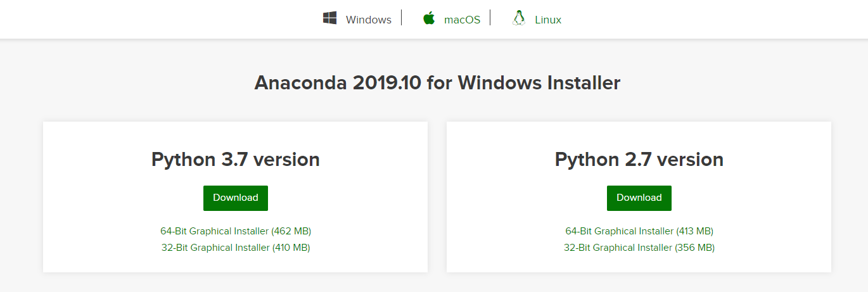Download the Python 2.7 version
Viewport: 868px width, 292px height.
(x=639, y=198)
